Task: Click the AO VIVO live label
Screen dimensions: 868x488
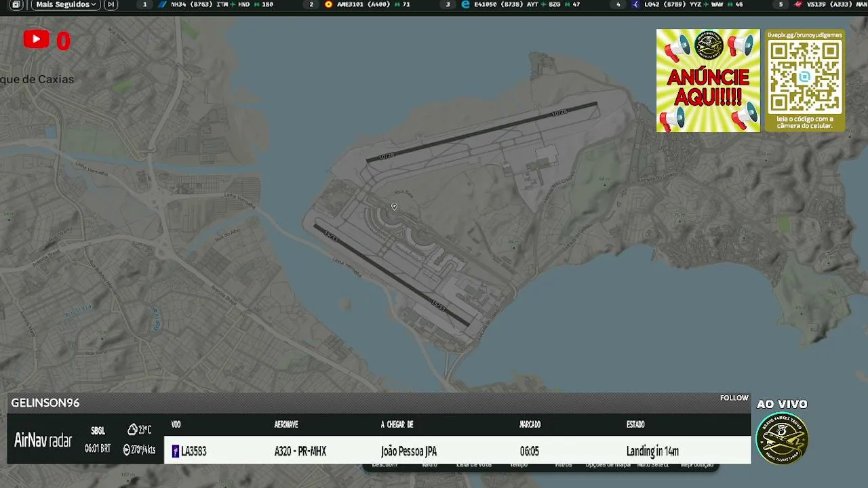Action: [x=782, y=404]
